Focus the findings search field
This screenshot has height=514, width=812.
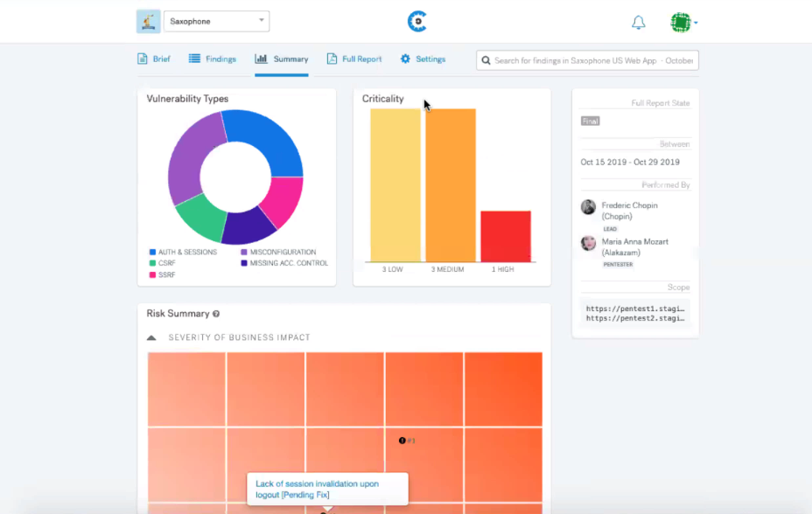pos(587,60)
